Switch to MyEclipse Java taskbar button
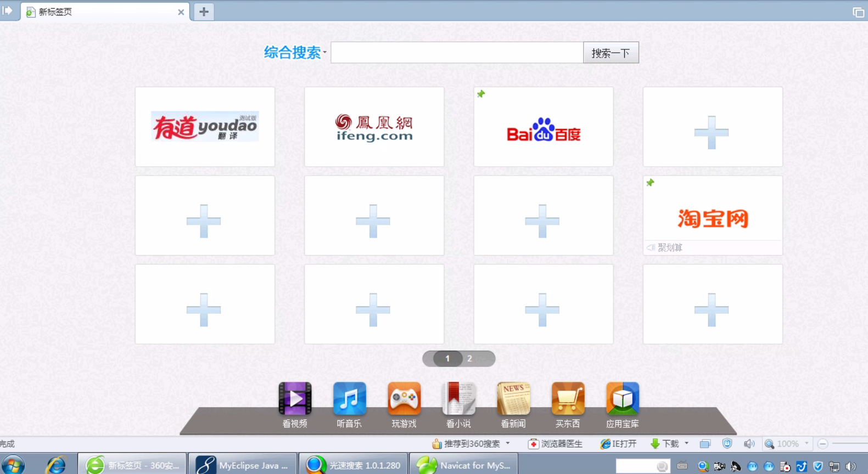This screenshot has height=474, width=868. pyautogui.click(x=243, y=465)
